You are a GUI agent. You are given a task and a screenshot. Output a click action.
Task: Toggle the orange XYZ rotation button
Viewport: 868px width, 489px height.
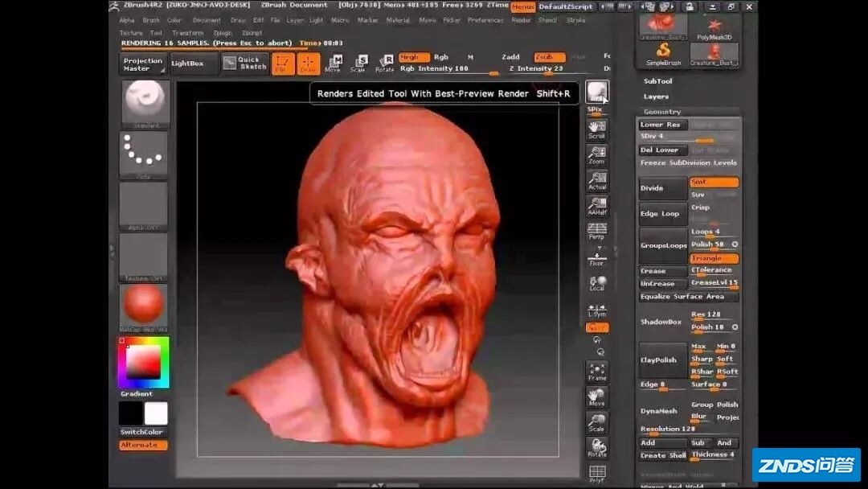[x=596, y=328]
